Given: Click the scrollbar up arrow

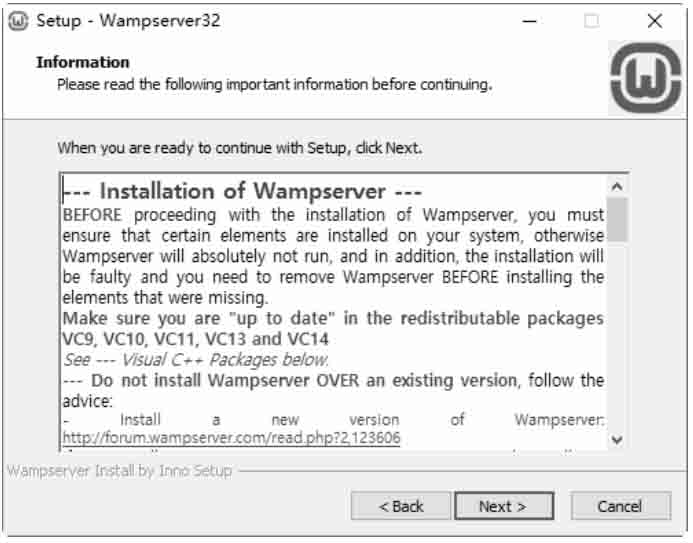Looking at the screenshot, I should 617,186.
